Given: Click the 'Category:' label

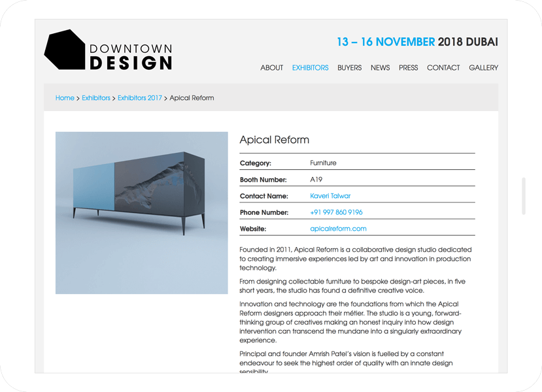Looking at the screenshot, I should click(x=256, y=163).
